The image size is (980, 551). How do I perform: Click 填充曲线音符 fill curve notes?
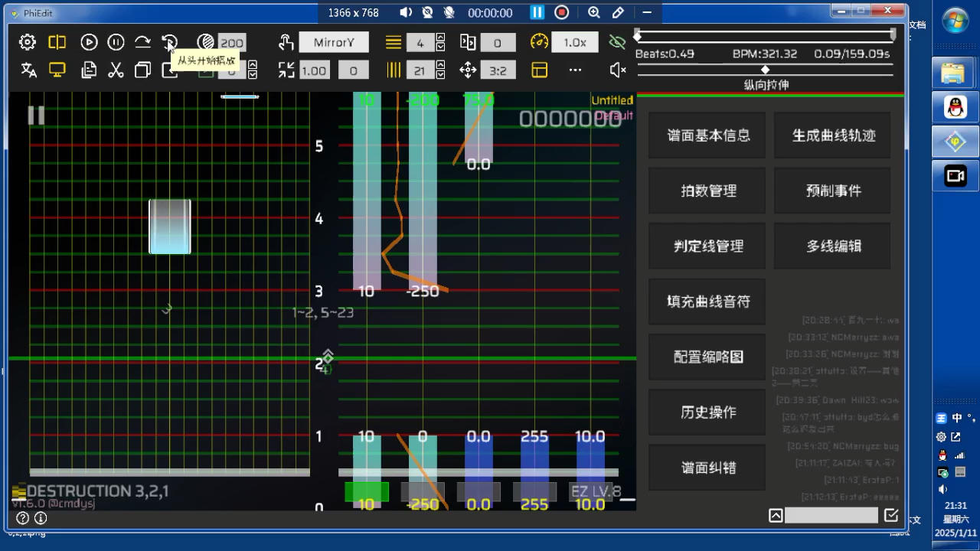pos(707,302)
